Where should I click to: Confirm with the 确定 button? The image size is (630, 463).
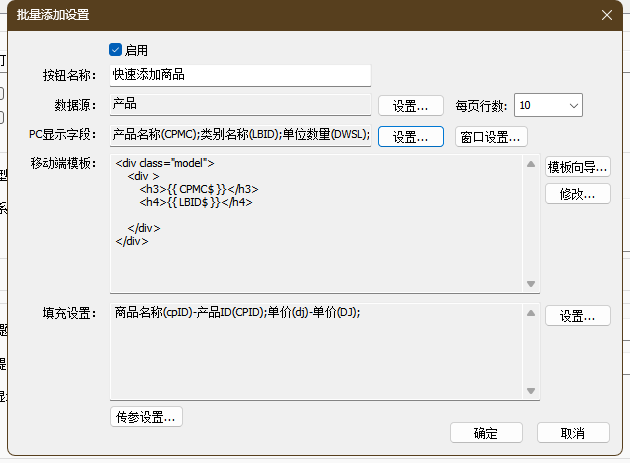click(x=486, y=432)
